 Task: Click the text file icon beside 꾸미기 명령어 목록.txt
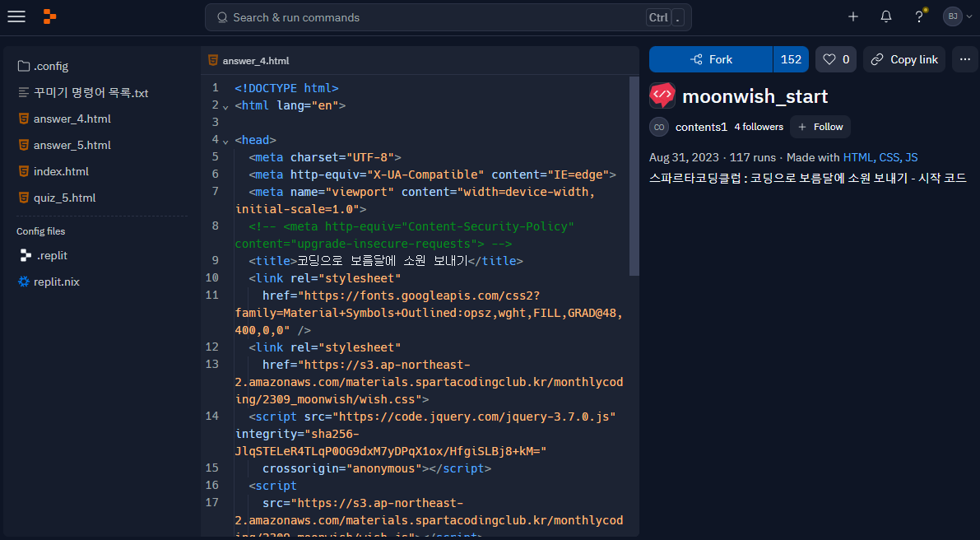point(24,92)
